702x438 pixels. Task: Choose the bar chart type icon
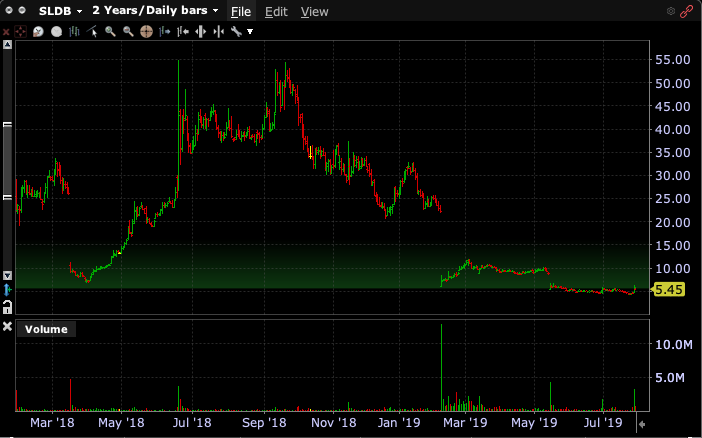pyautogui.click(x=74, y=31)
